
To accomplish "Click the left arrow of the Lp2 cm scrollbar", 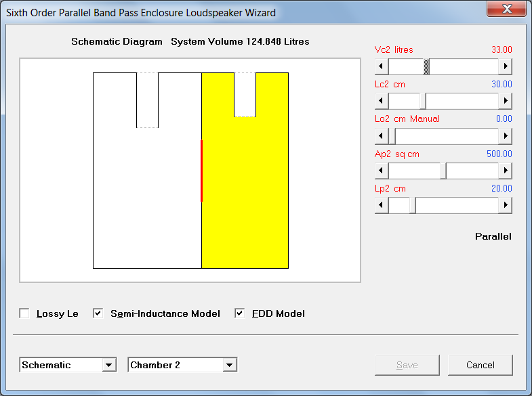I will (x=382, y=205).
